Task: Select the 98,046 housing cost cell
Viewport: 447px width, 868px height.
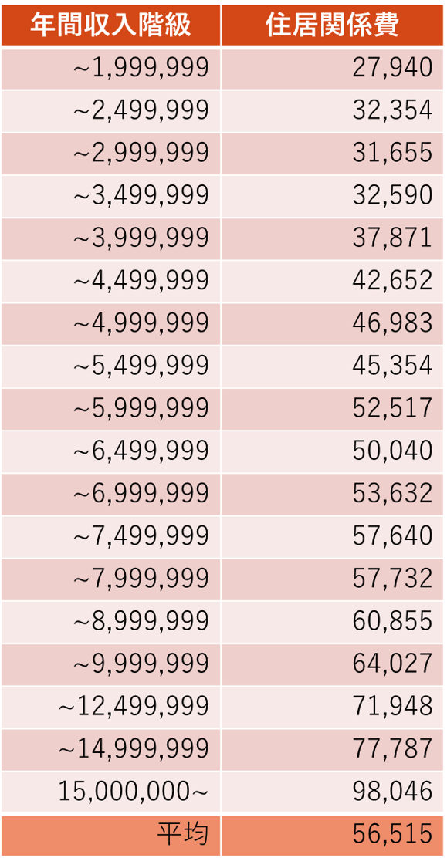Action: point(332,793)
